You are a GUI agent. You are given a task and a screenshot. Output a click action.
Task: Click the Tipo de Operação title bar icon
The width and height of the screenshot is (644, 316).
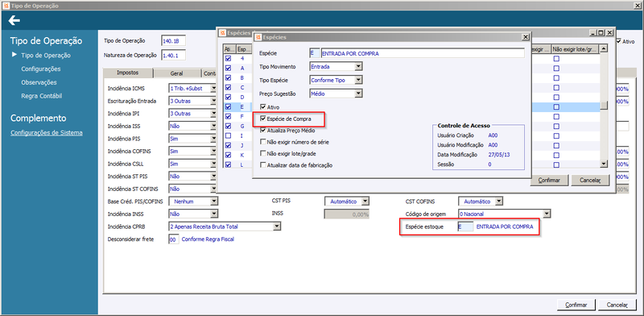[x=6, y=6]
